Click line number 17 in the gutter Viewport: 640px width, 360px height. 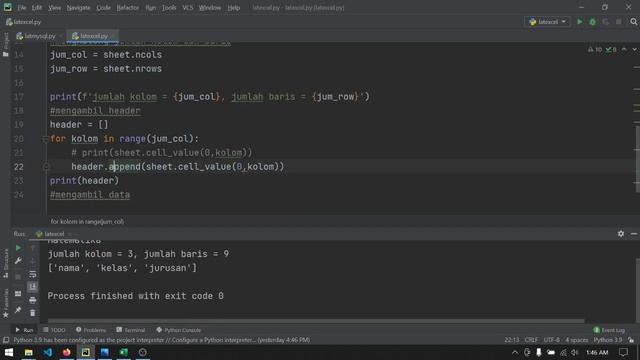[19, 97]
